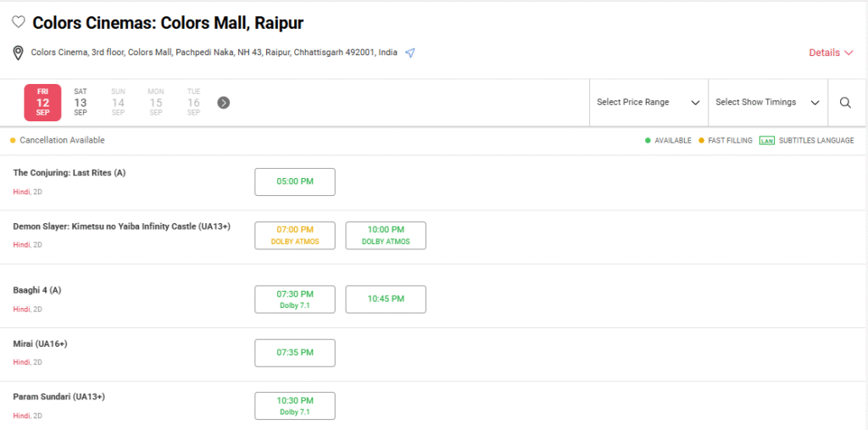Choose Baaghi 4 07:30 PM showtime
The image size is (868, 430).
[x=295, y=299]
